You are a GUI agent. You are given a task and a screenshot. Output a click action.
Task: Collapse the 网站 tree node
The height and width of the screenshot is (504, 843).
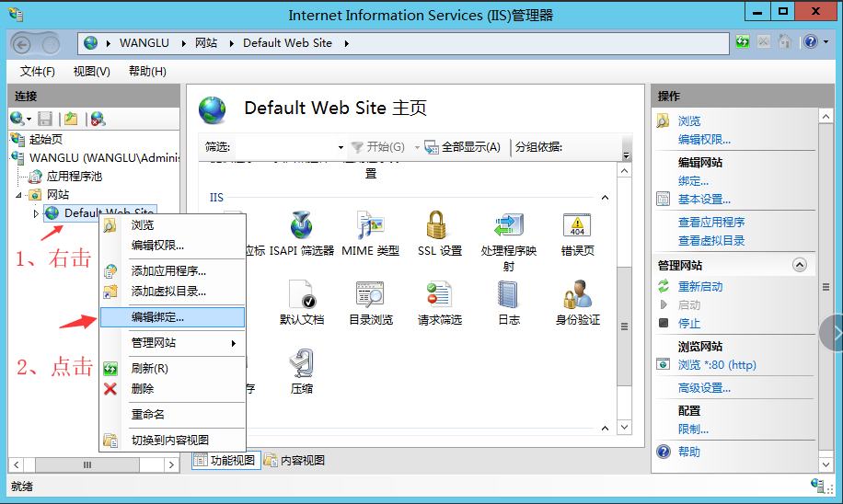click(19, 195)
